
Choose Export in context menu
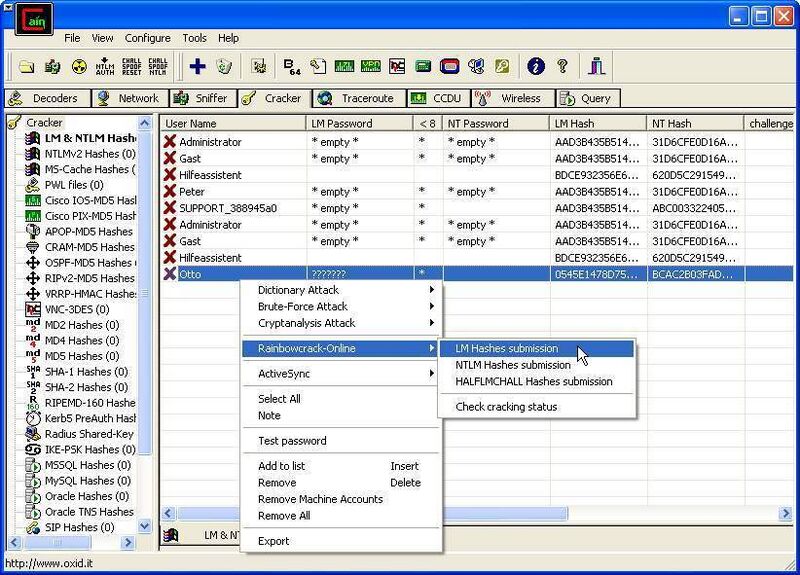341,541
